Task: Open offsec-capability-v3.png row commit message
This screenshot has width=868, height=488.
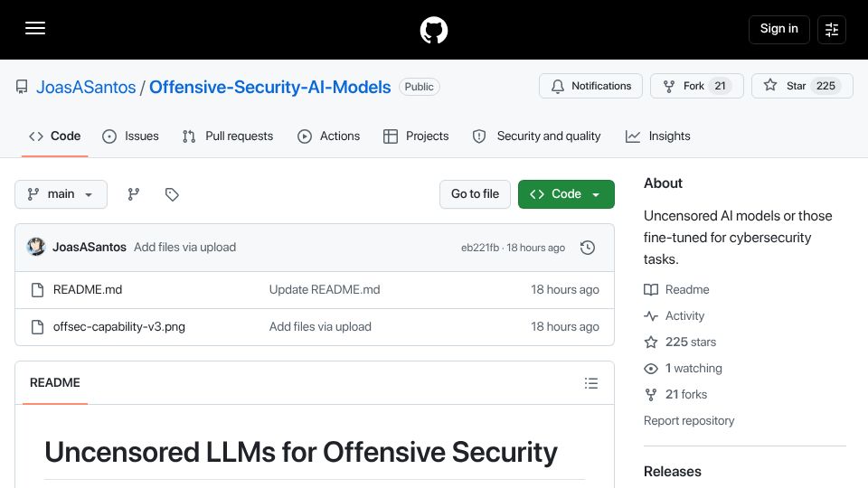Action: click(x=320, y=326)
